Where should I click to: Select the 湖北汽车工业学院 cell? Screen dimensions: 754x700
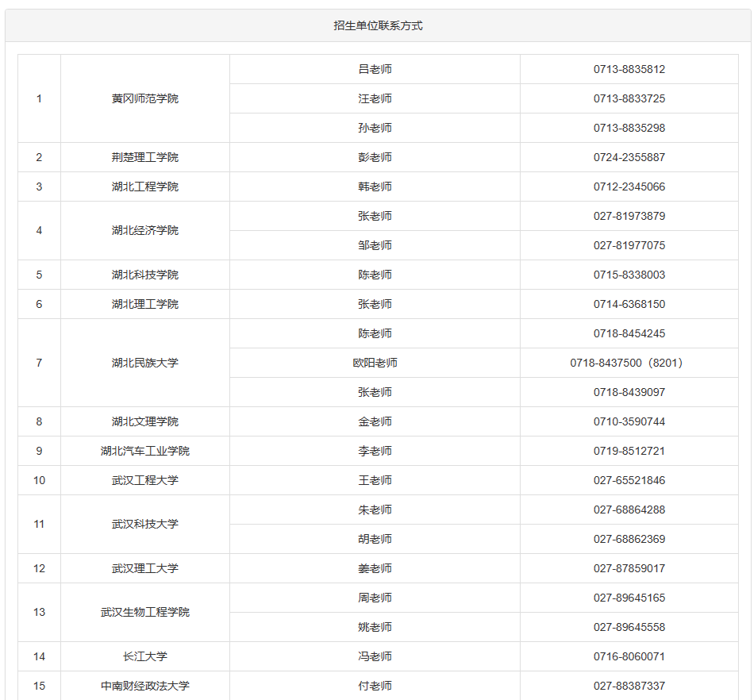point(144,451)
